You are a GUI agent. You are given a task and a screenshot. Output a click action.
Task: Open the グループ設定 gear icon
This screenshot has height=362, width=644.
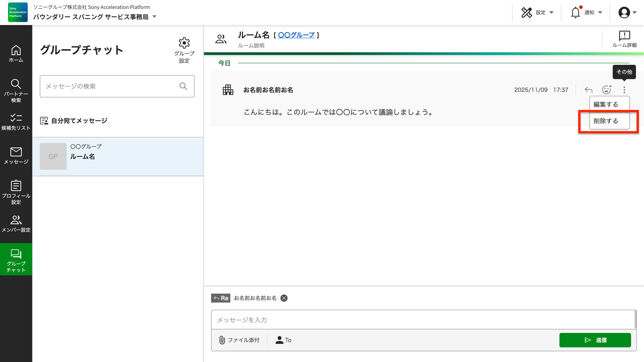184,43
